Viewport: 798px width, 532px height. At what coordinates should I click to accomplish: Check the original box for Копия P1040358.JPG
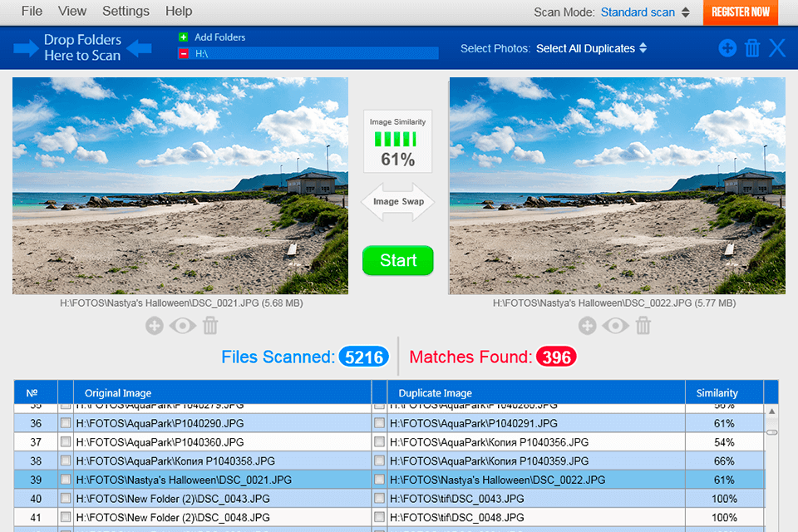tap(65, 461)
